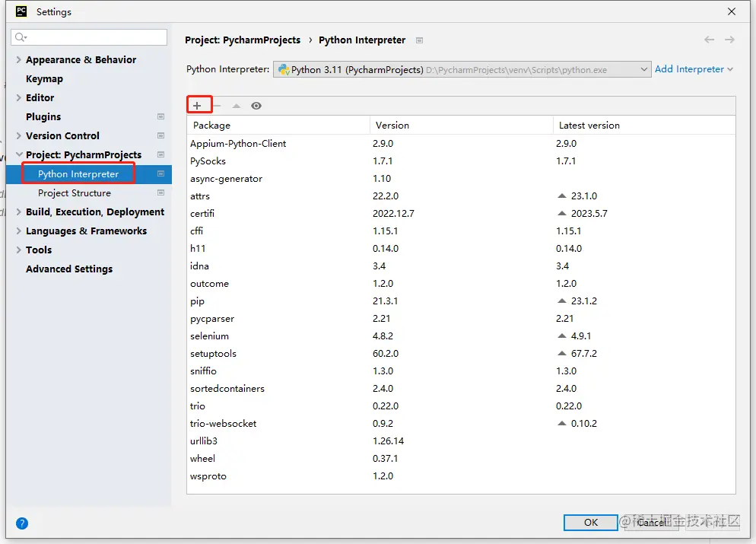The image size is (756, 544).
Task: Click update arrow beside selenium 4.9.1
Action: coord(562,336)
